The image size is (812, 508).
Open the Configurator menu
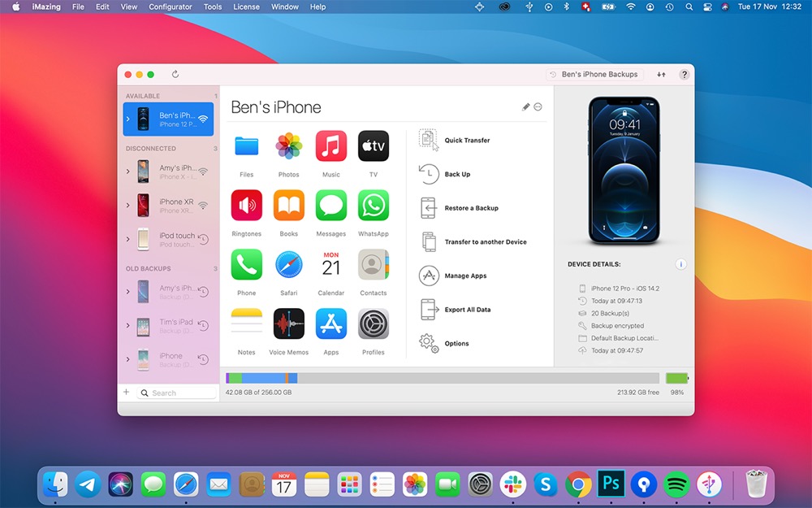(171, 7)
